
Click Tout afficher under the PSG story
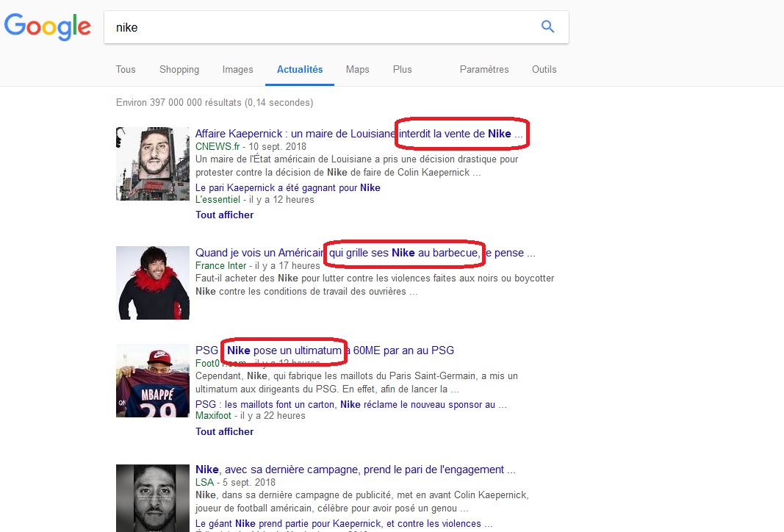(224, 431)
